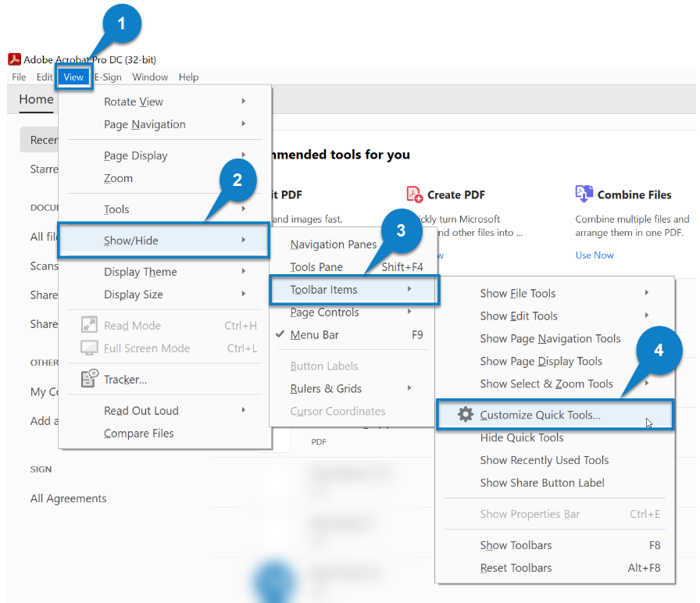Open the Help menu
The width and height of the screenshot is (700, 603).
(188, 77)
